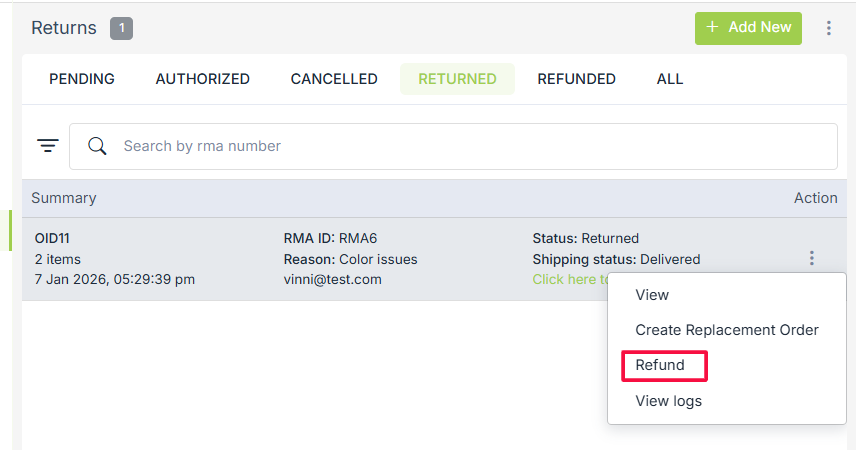The image size is (856, 450).
Task: Click the Returns count badge
Action: pyautogui.click(x=121, y=28)
